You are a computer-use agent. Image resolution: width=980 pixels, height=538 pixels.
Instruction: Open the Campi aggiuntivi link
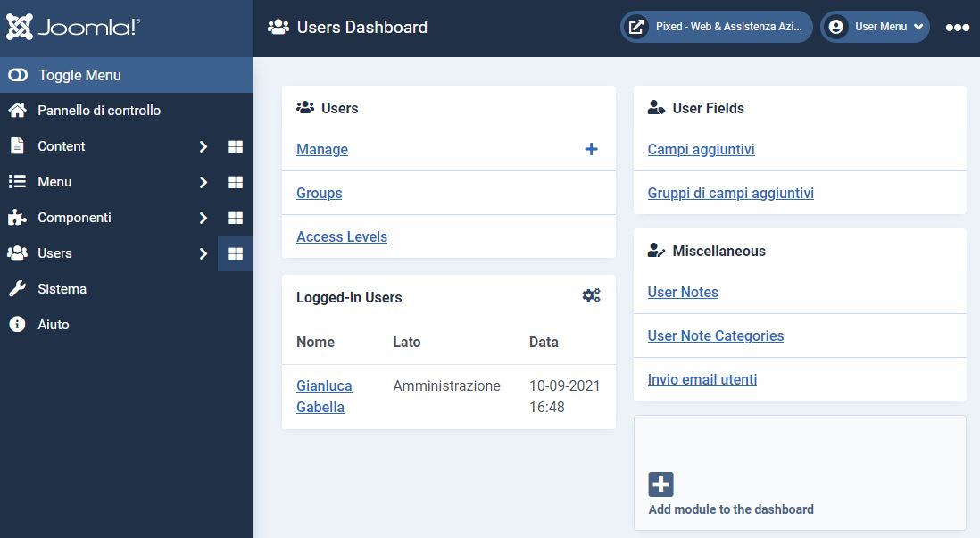pos(701,149)
